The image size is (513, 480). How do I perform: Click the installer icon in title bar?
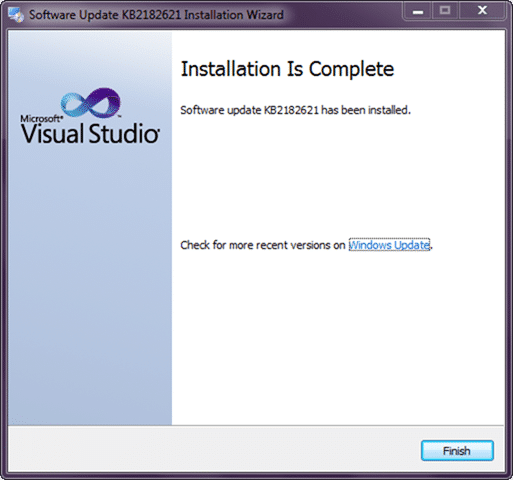[x=16, y=14]
